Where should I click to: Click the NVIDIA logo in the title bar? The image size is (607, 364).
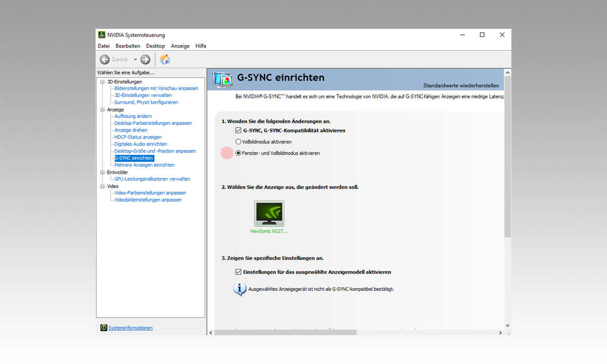click(x=101, y=35)
